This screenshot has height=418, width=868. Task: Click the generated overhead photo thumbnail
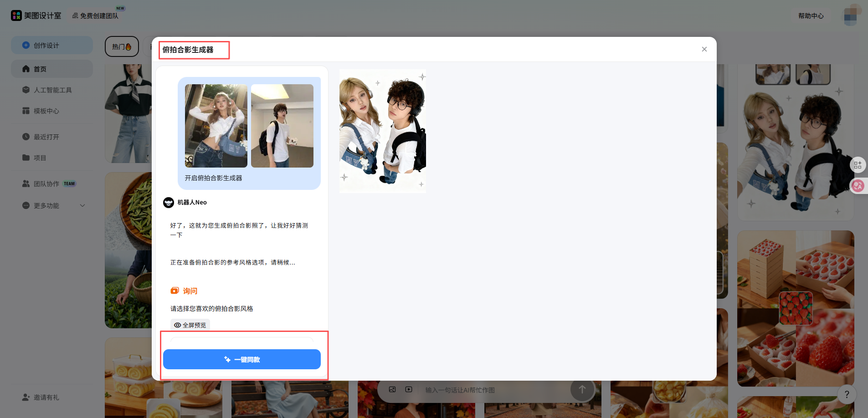click(x=382, y=131)
